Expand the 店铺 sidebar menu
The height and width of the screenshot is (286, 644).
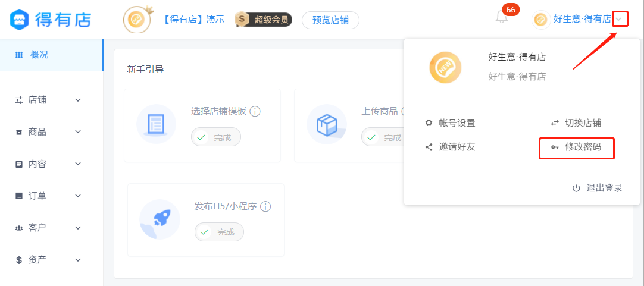pyautogui.click(x=48, y=100)
